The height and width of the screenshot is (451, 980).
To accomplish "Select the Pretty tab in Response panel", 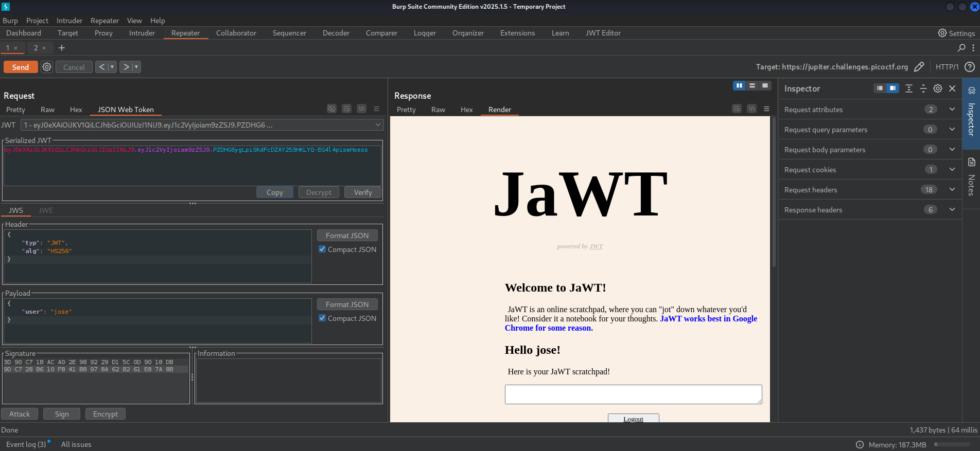I will 406,110.
